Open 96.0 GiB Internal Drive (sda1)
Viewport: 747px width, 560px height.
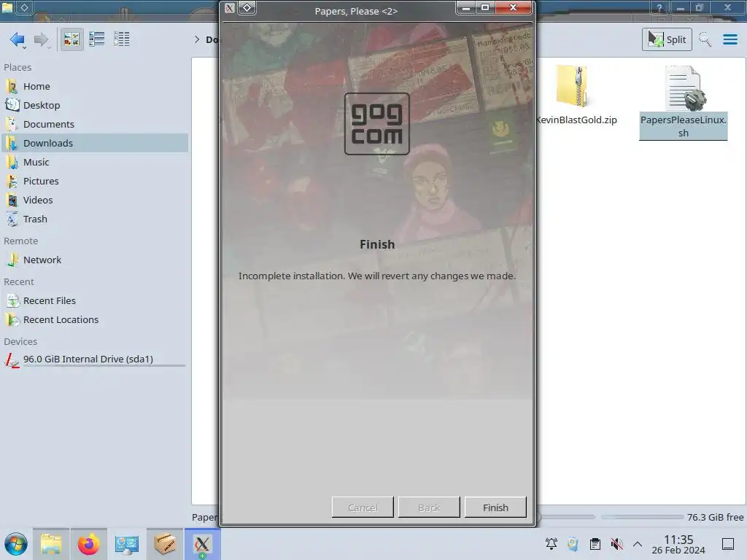[94, 359]
